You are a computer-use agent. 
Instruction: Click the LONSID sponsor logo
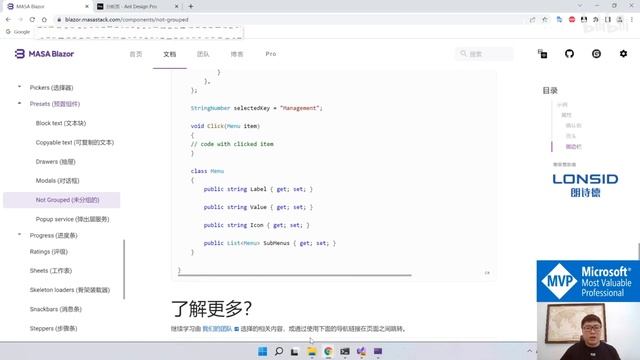pyautogui.click(x=585, y=185)
